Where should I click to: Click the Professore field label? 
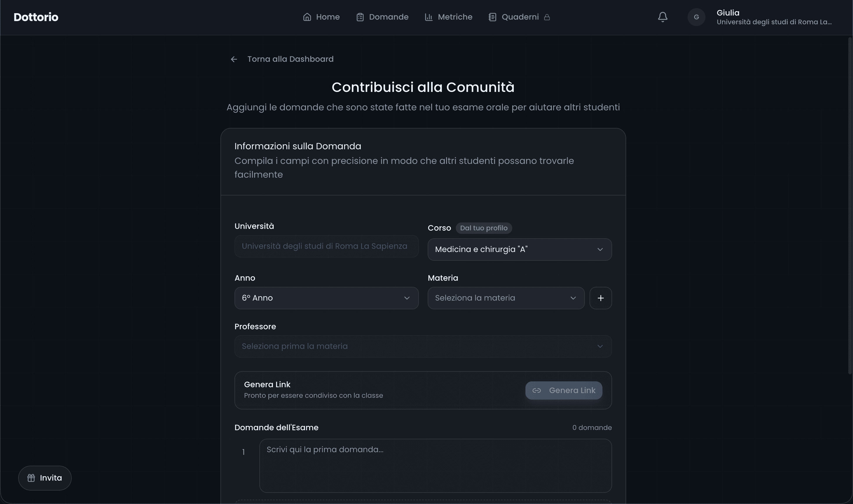click(x=255, y=327)
